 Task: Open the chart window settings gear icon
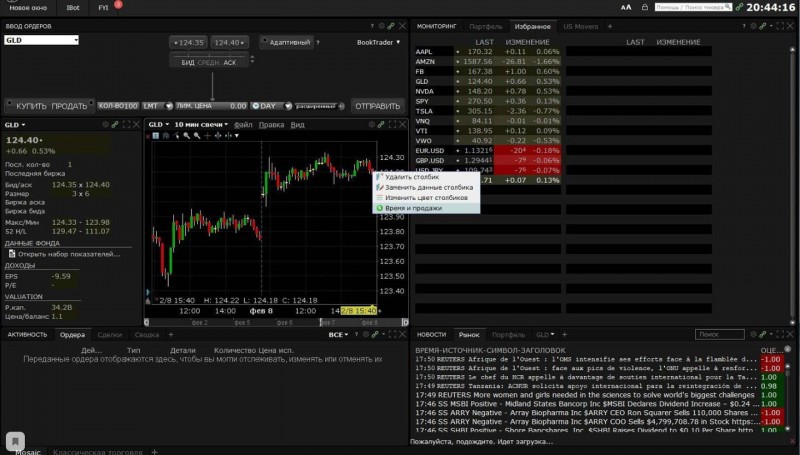[371, 124]
